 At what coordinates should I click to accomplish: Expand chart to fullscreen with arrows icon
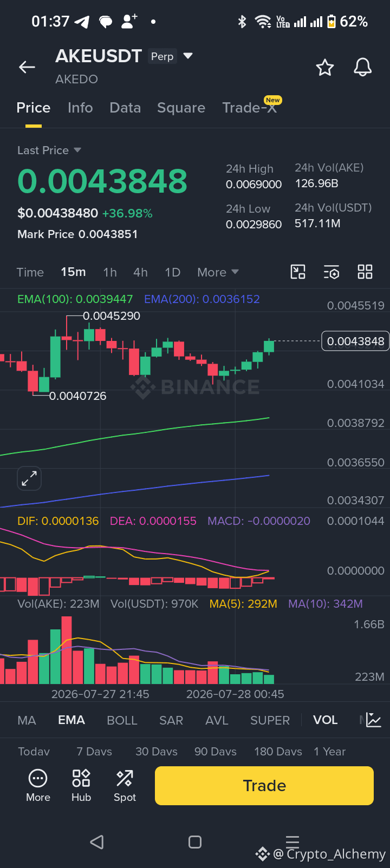coord(29,478)
